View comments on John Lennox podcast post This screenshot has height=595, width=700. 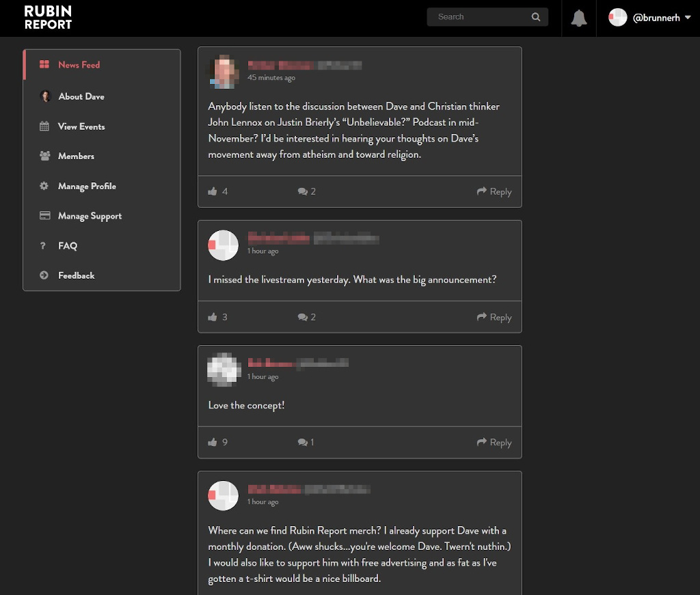pyautogui.click(x=307, y=191)
